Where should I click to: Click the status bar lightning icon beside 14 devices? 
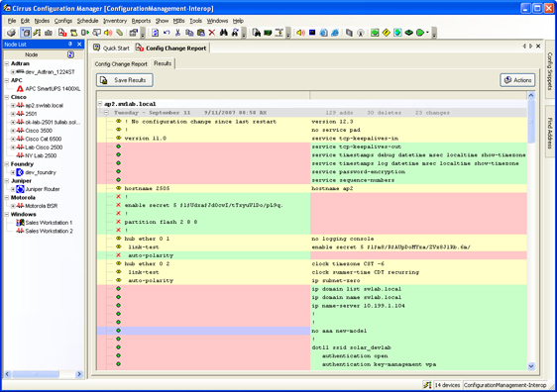(427, 385)
